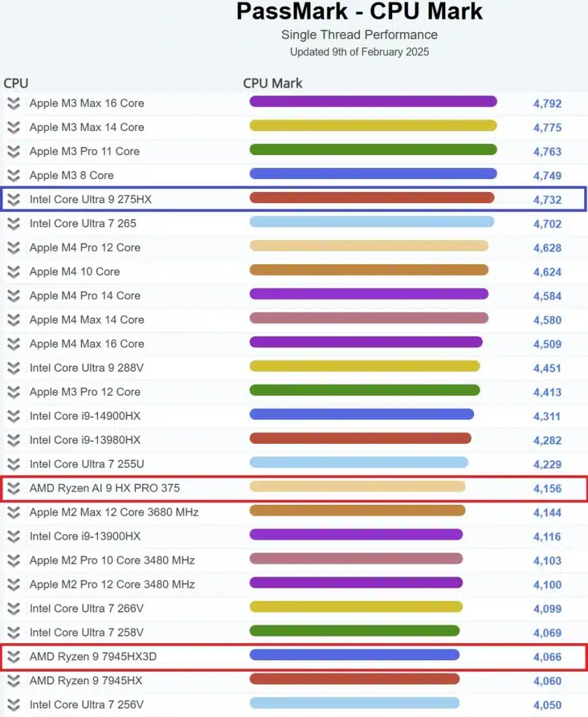
Task: Click the tan bar for AMD Ryzen AI 9 HX PRO 375
Action: point(358,487)
